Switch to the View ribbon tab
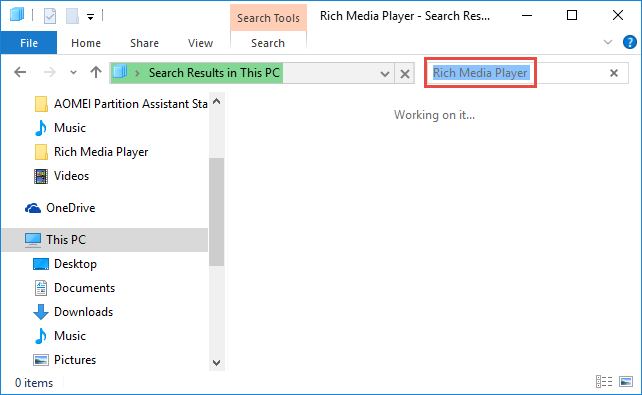Viewport: 642px width, 395px height. tap(200, 43)
